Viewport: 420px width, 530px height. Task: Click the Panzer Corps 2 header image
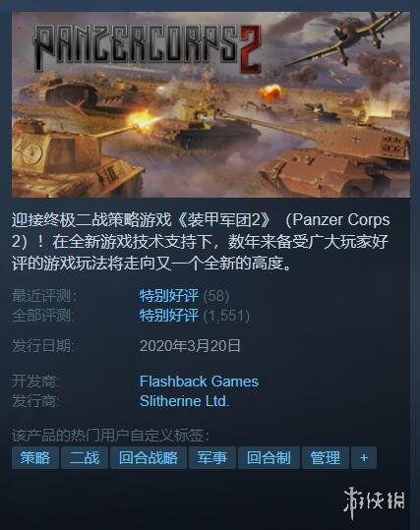click(210, 104)
